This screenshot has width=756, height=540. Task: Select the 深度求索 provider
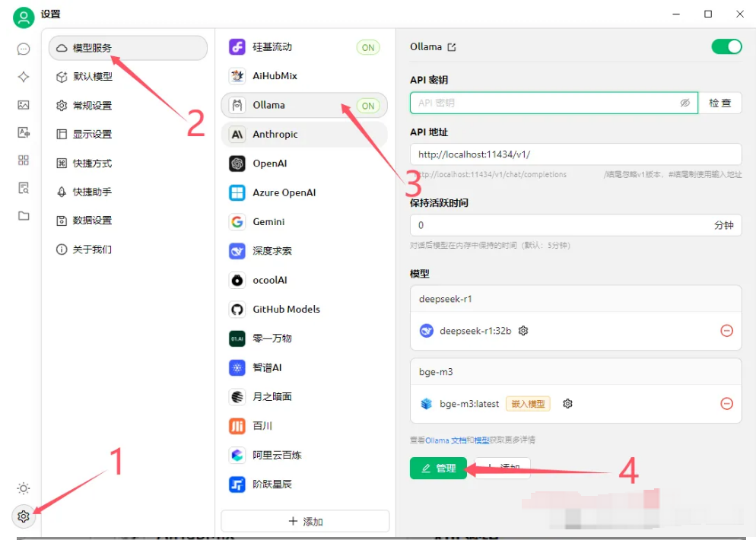coord(304,251)
